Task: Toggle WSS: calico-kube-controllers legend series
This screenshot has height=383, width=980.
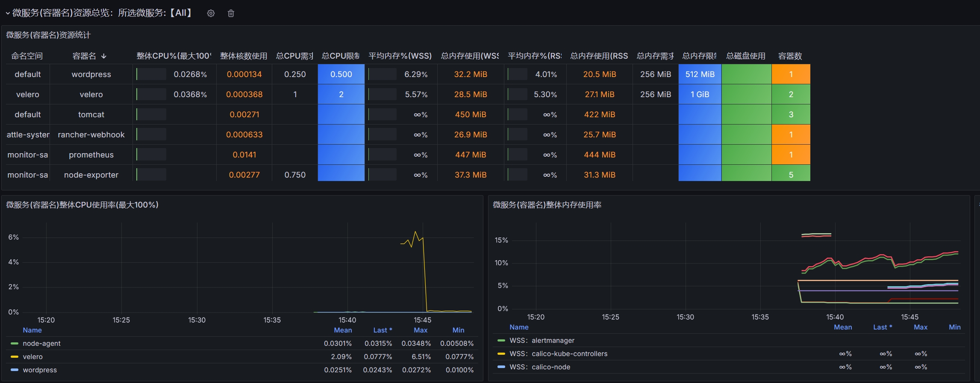Action: click(559, 353)
